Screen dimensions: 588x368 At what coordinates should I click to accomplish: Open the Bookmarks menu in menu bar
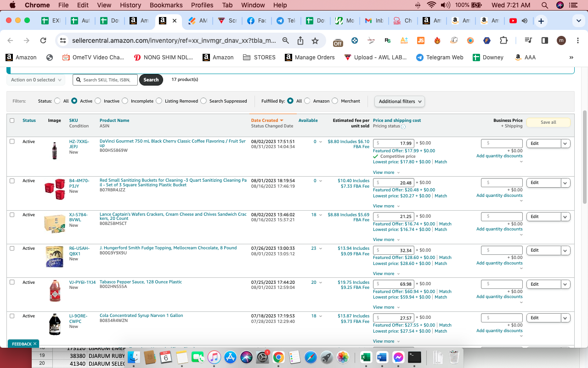166,5
